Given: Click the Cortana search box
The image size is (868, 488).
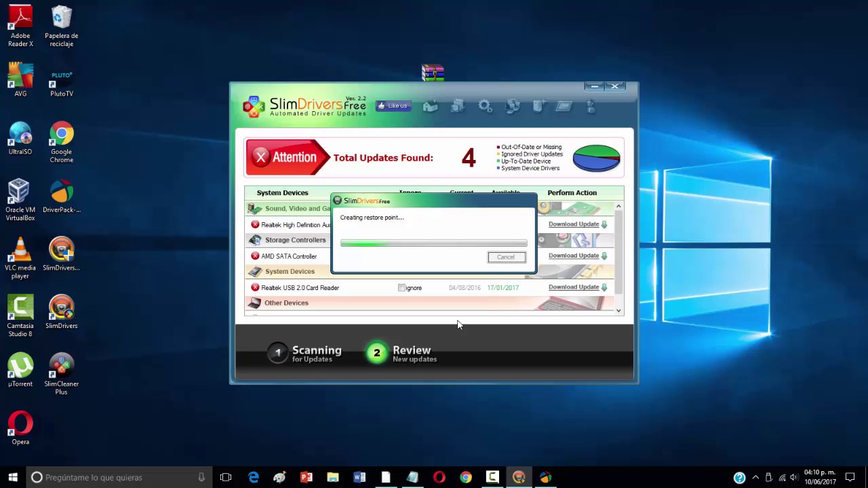Looking at the screenshot, I should (x=119, y=477).
